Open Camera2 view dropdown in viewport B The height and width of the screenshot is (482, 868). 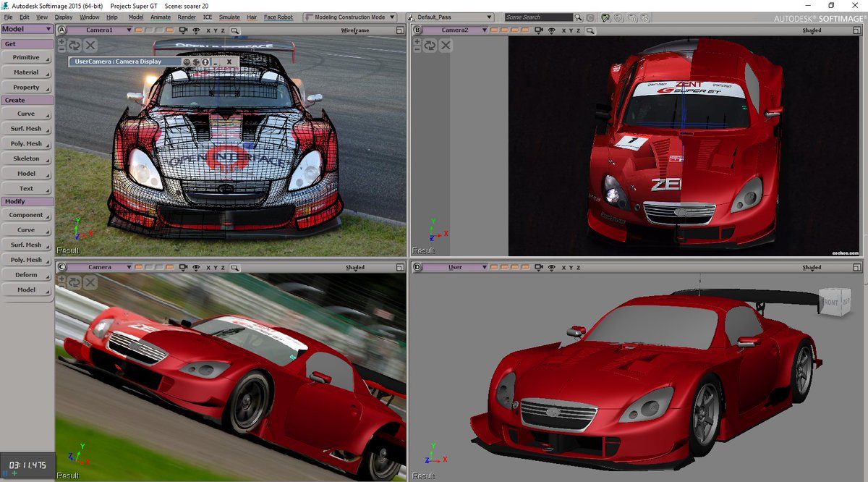coord(455,30)
